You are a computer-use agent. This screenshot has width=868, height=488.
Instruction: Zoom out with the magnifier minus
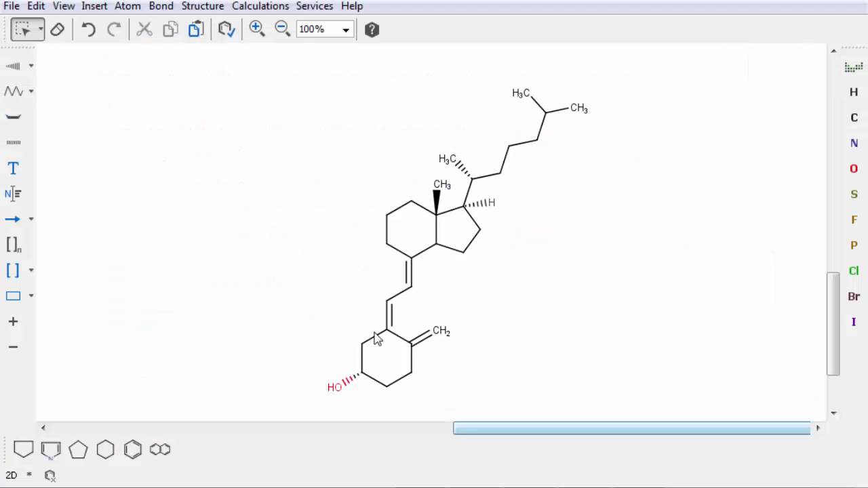282,28
